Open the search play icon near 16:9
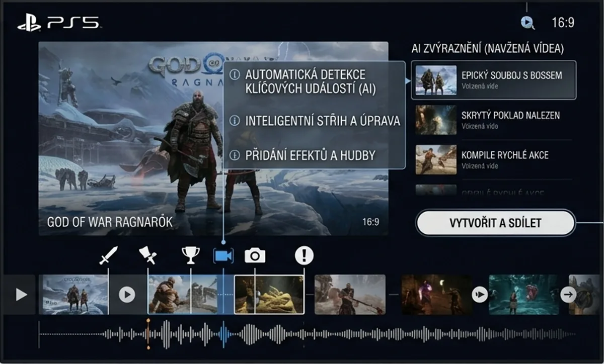This screenshot has width=604, height=364. [527, 22]
